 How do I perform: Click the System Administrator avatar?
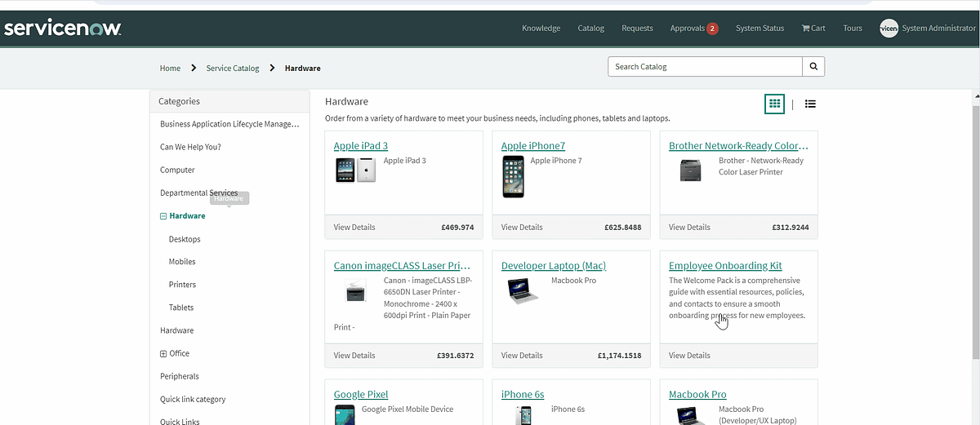point(889,29)
